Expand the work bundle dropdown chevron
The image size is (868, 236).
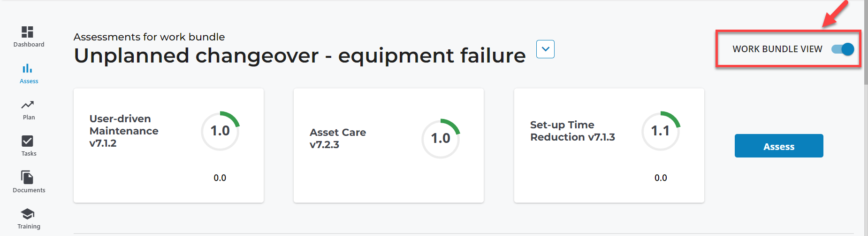(x=545, y=49)
